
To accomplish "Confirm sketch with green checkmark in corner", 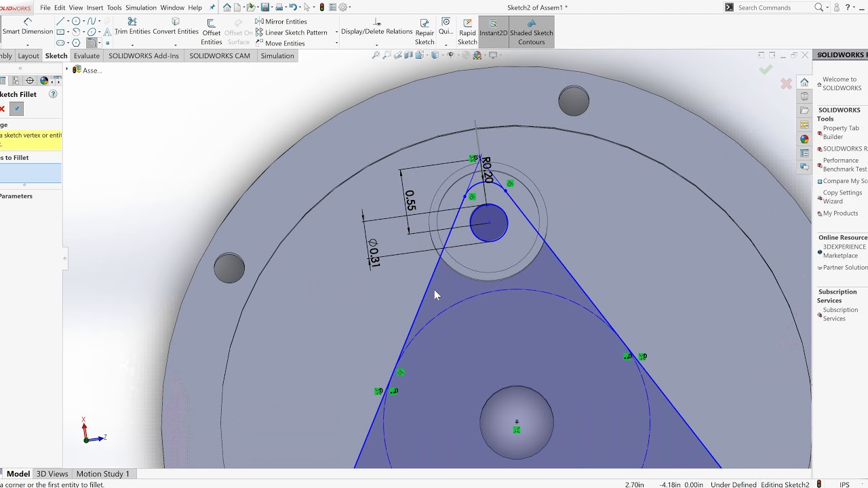I will point(766,69).
